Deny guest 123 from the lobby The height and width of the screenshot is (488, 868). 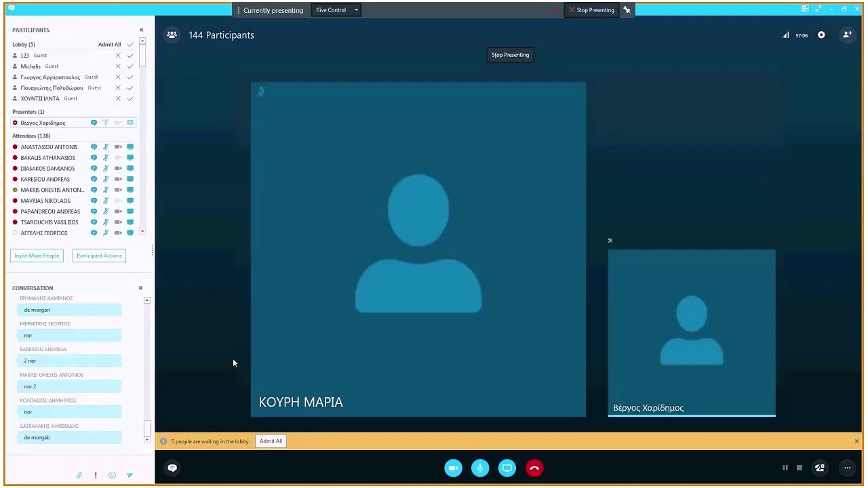point(118,56)
